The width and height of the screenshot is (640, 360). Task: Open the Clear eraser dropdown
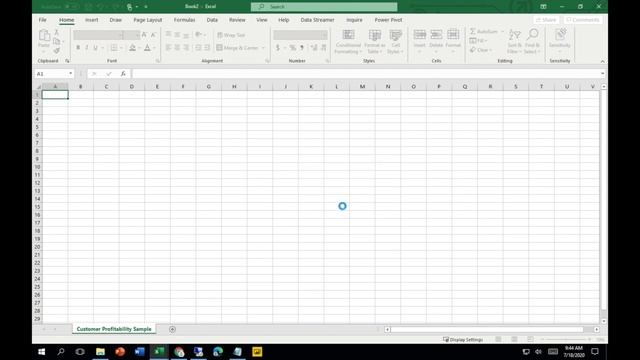coord(481,50)
